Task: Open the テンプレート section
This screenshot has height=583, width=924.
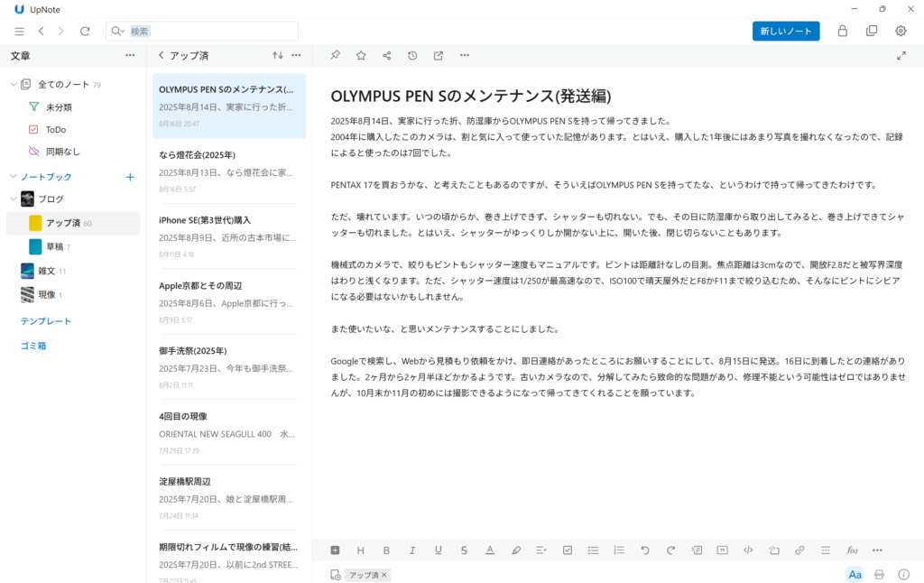Action: (x=46, y=321)
